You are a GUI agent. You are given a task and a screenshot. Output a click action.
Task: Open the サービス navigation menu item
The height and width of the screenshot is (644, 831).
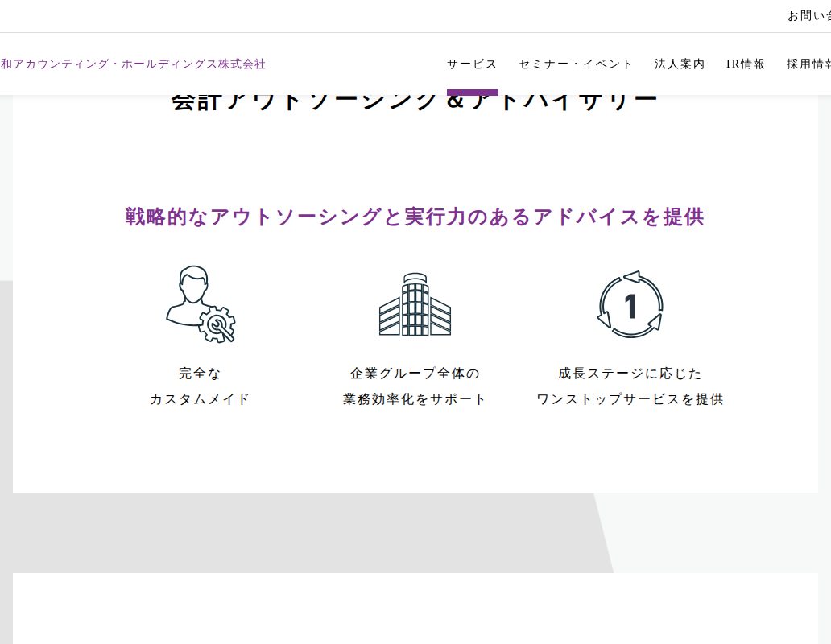472,64
